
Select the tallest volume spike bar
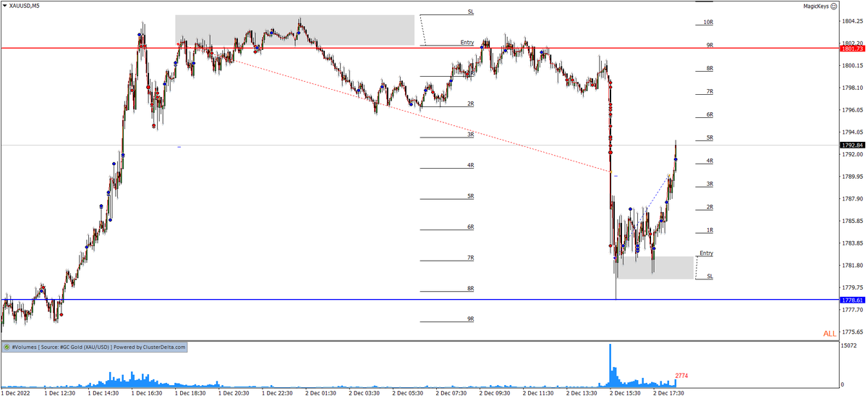point(610,365)
